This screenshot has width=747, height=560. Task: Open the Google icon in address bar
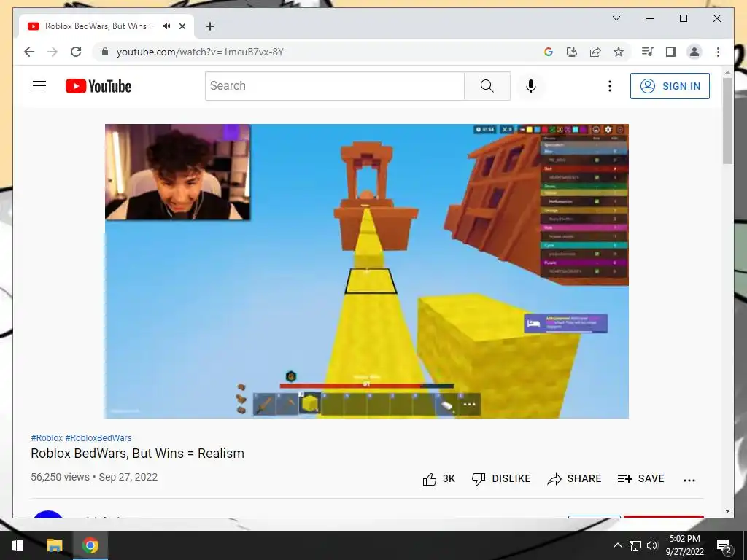(x=549, y=52)
